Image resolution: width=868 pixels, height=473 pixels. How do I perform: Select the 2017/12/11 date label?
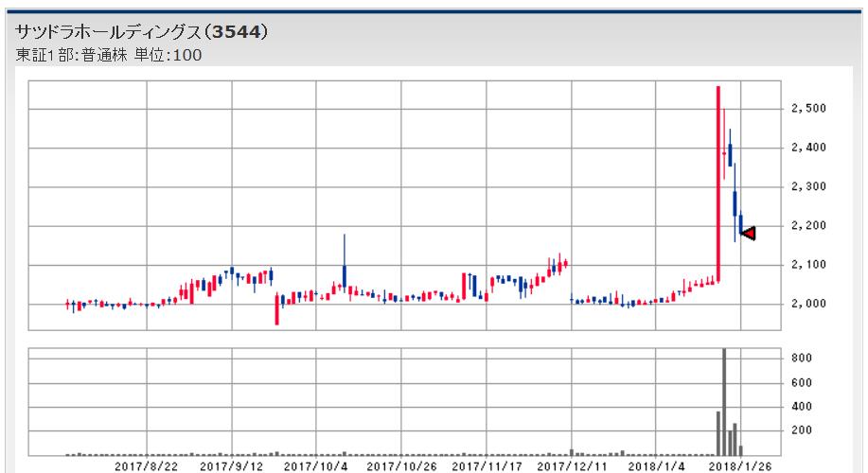pyautogui.click(x=572, y=466)
